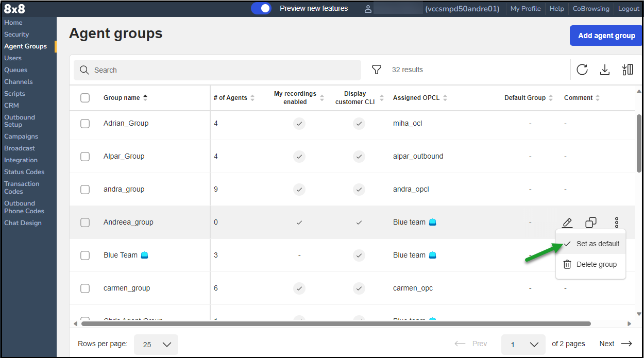Click the carmen_opc OPCL cell

(413, 288)
